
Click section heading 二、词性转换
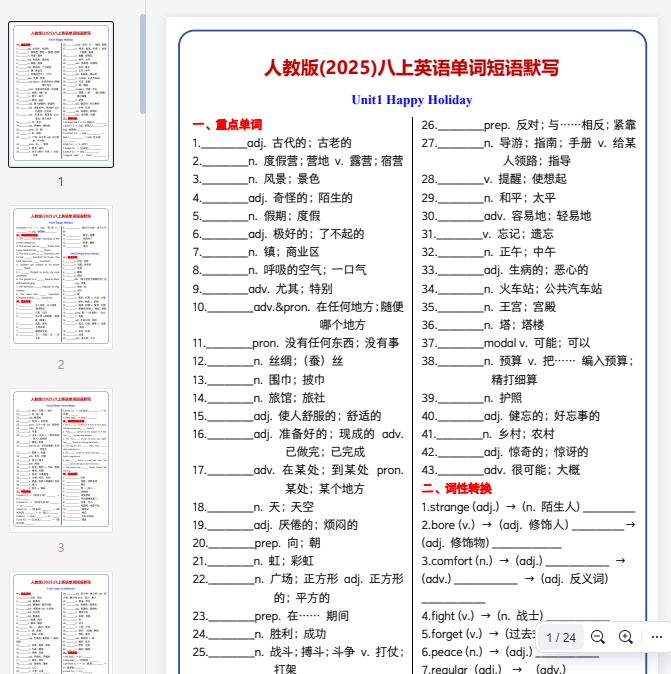[457, 488]
